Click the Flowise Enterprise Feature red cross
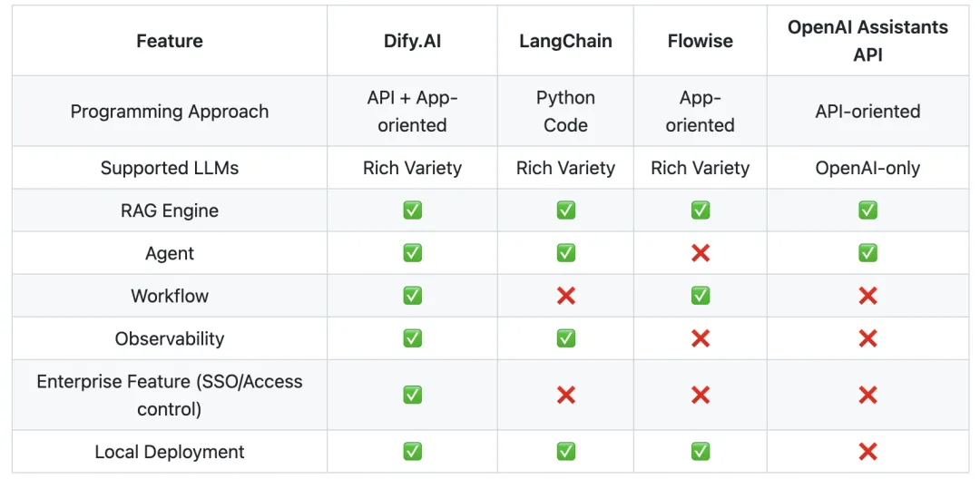This screenshot has width=980, height=479. 700,395
